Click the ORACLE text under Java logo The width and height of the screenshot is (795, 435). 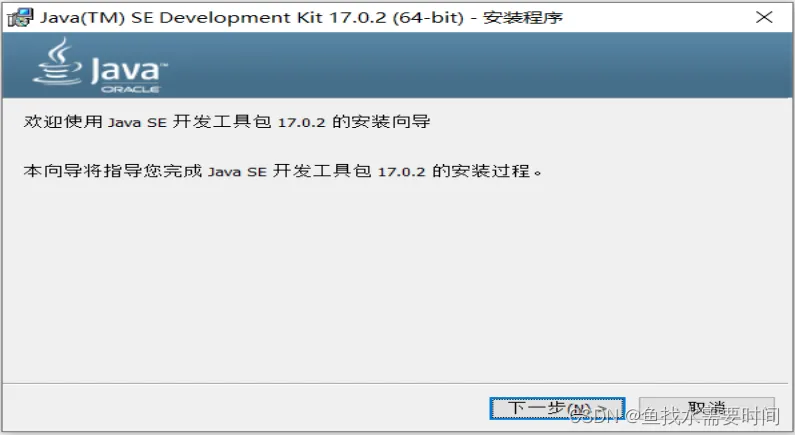130,89
